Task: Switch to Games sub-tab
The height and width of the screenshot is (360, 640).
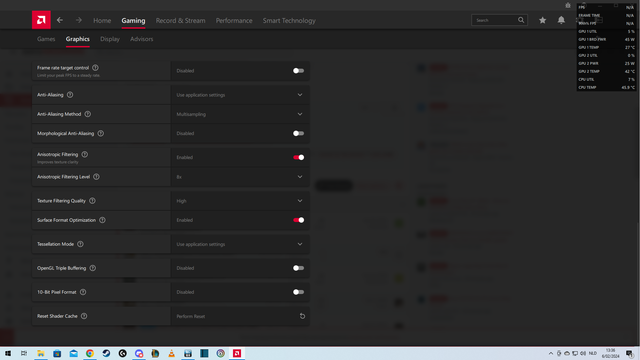Action: (x=46, y=39)
